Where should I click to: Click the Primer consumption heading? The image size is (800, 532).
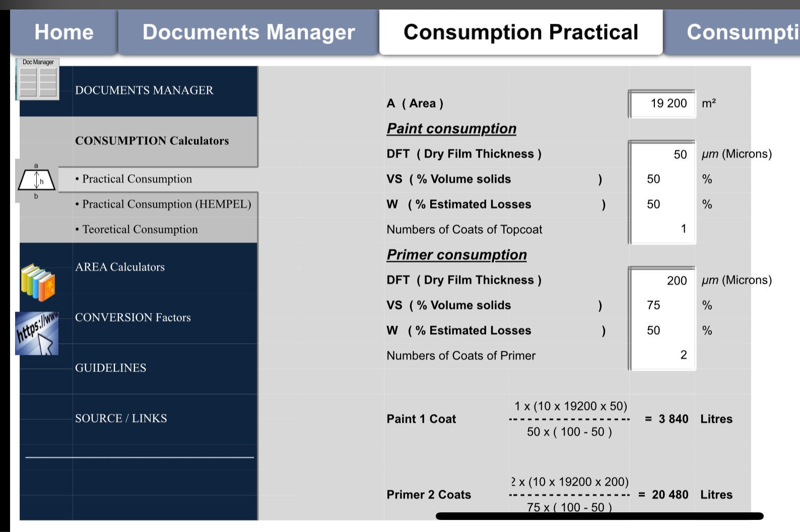tap(456, 255)
